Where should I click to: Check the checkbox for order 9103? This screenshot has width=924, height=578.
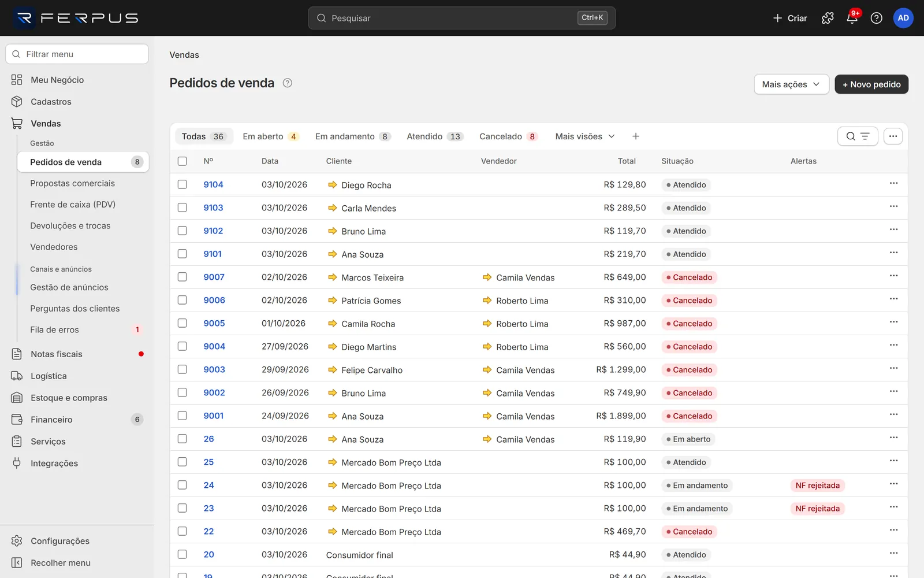[x=182, y=208]
